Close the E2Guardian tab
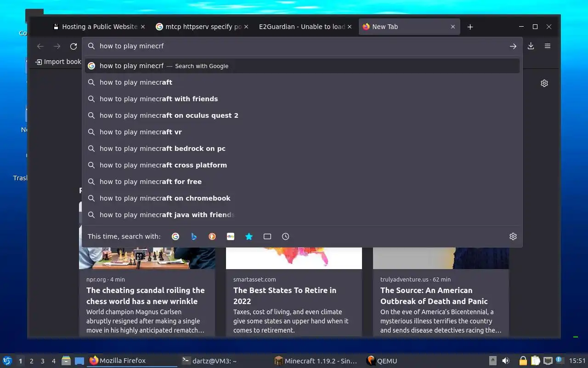Image resolution: width=588 pixels, height=368 pixels. coord(350,27)
